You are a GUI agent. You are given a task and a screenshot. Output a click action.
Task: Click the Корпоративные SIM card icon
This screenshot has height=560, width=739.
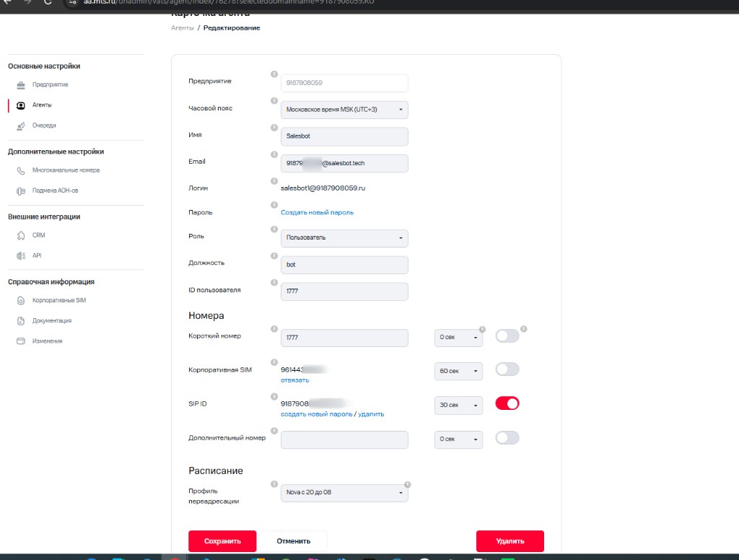[x=21, y=300]
